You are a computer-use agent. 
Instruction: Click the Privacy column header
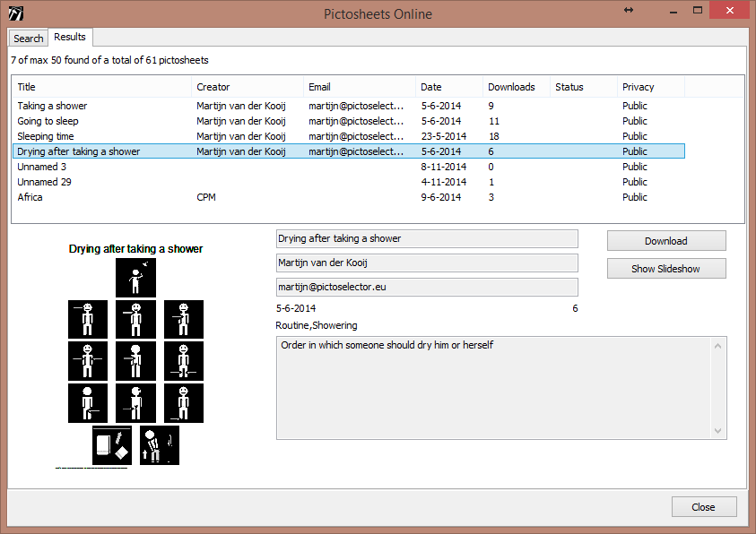pyautogui.click(x=639, y=87)
